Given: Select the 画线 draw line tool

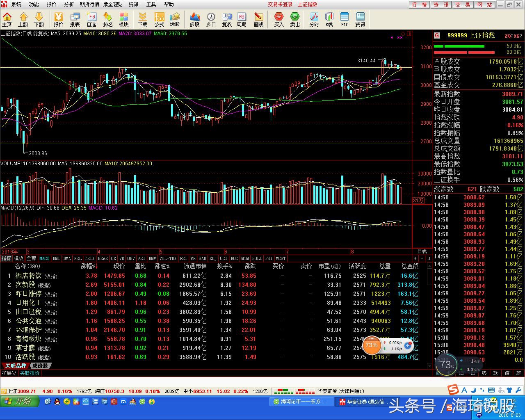Looking at the screenshot, I should (x=258, y=19).
